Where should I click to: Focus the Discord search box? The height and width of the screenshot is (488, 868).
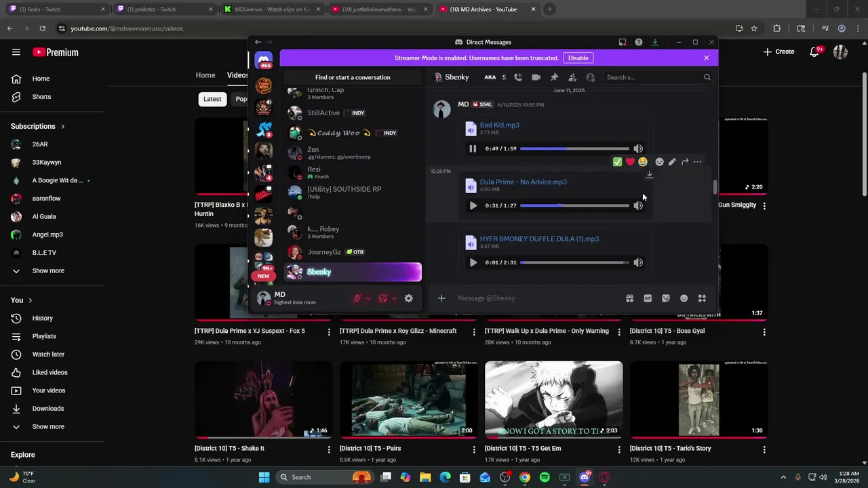[658, 77]
